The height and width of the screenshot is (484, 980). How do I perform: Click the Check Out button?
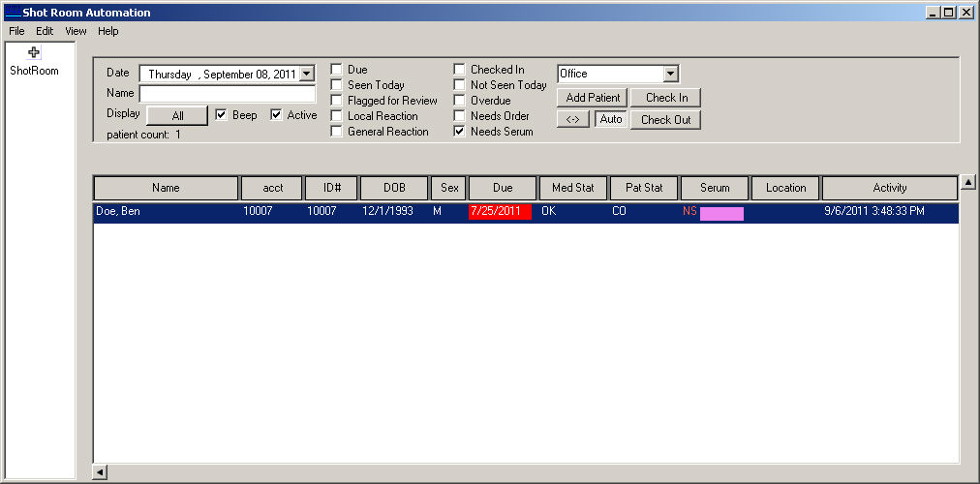(x=666, y=119)
